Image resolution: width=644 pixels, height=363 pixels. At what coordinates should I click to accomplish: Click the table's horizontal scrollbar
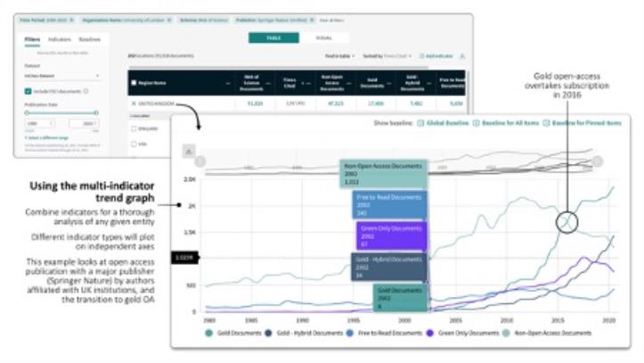[279, 67]
